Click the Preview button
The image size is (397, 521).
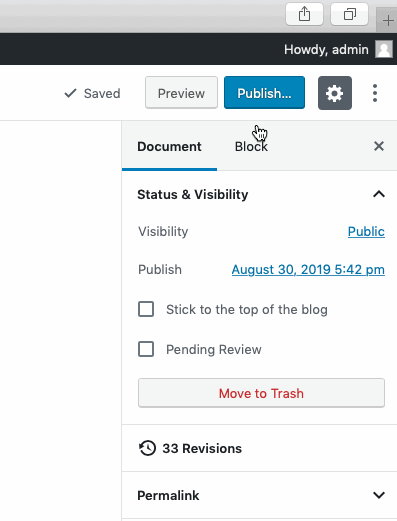[181, 93]
